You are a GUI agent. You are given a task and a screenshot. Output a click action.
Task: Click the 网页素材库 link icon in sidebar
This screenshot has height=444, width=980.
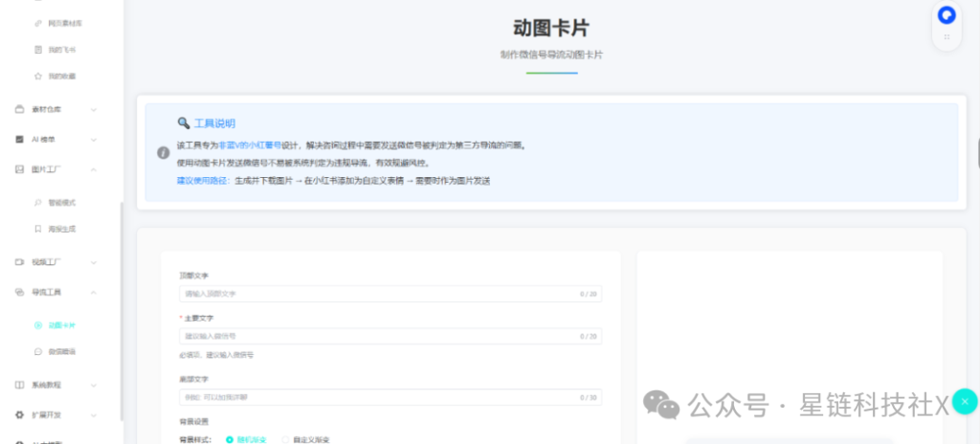coord(38,23)
